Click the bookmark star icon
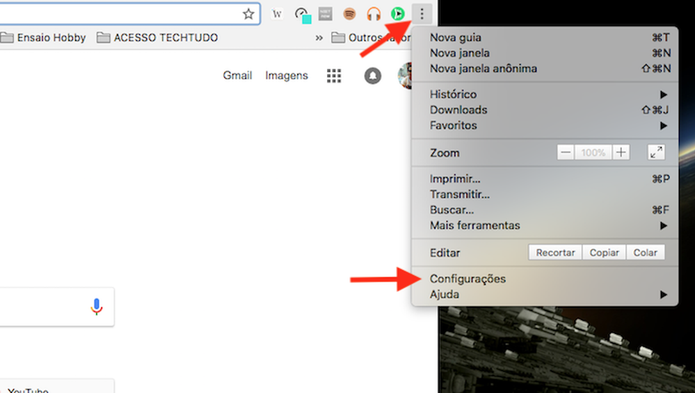 (x=248, y=14)
